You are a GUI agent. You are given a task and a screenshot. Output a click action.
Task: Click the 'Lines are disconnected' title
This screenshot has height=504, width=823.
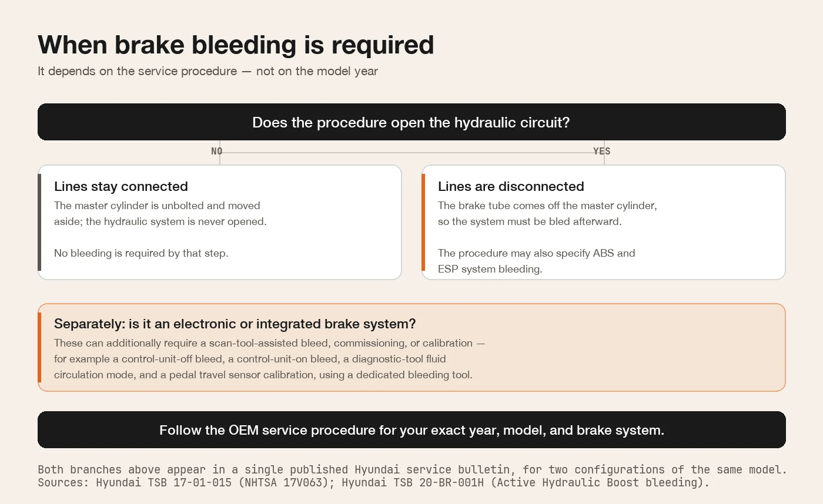pyautogui.click(x=511, y=186)
